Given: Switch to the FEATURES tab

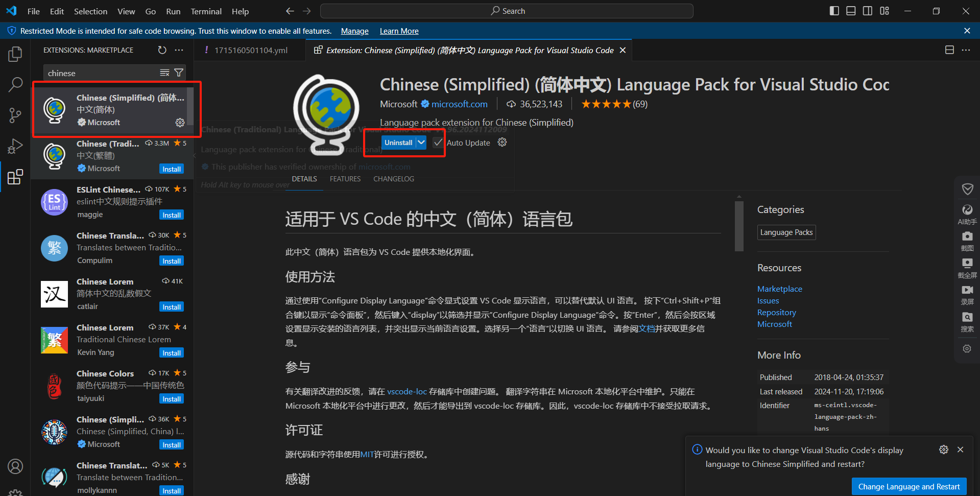Looking at the screenshot, I should pos(345,179).
